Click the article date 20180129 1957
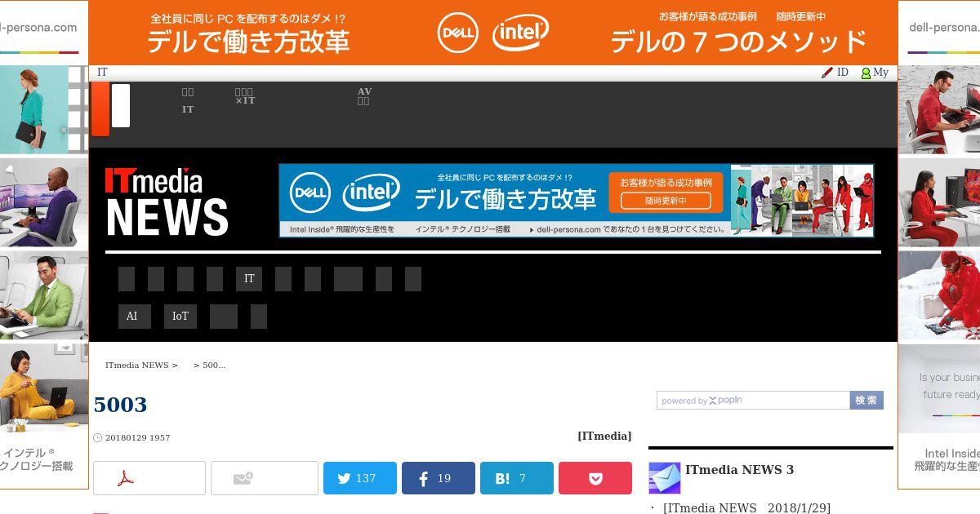This screenshot has height=514, width=980. point(137,438)
